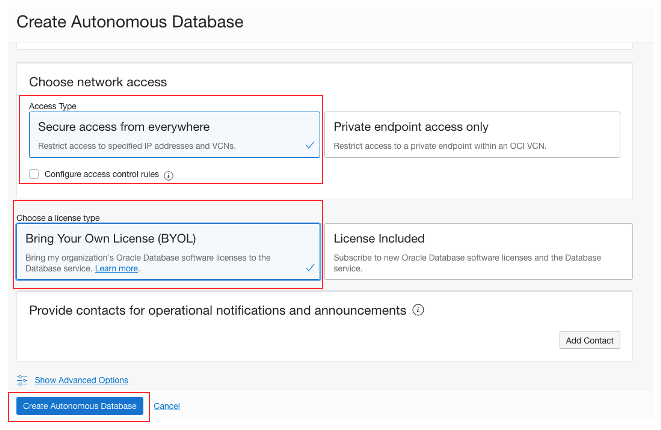
Task: Click the Provide contacts for operational notifications heading
Action: [x=218, y=311]
